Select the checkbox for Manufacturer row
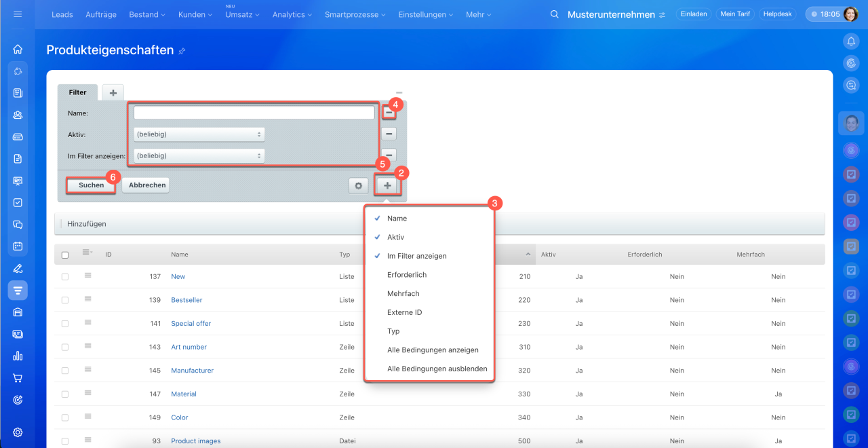Image resolution: width=868 pixels, height=448 pixels. coord(65,371)
